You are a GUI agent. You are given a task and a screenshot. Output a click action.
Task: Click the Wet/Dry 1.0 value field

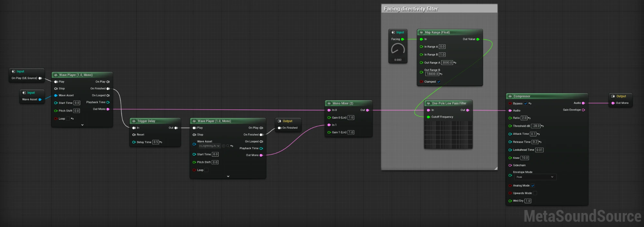point(528,201)
